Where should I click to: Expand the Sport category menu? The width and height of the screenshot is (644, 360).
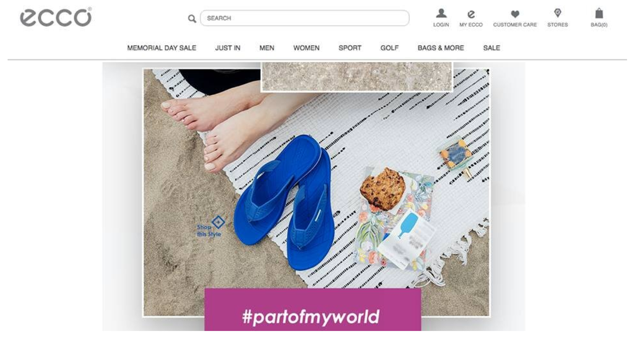click(x=350, y=48)
